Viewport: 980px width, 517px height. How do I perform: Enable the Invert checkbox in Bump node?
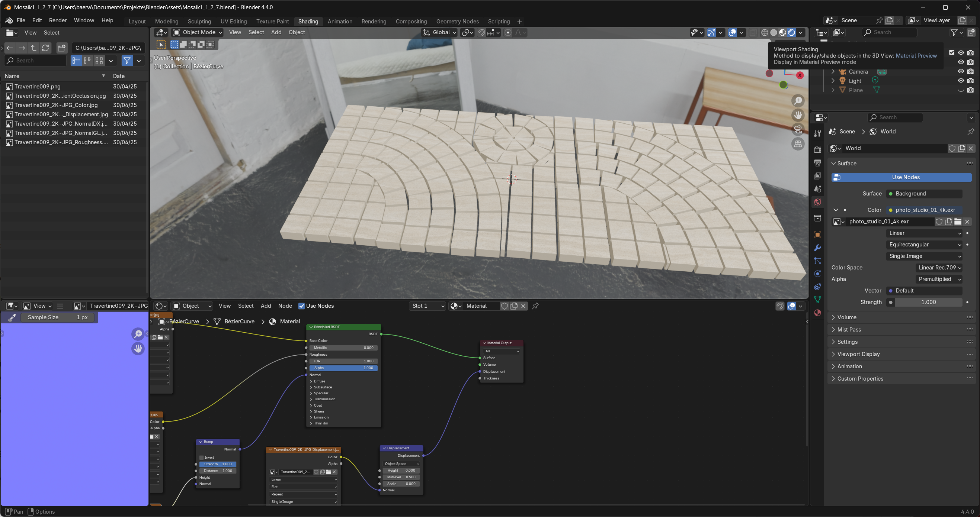pos(202,457)
